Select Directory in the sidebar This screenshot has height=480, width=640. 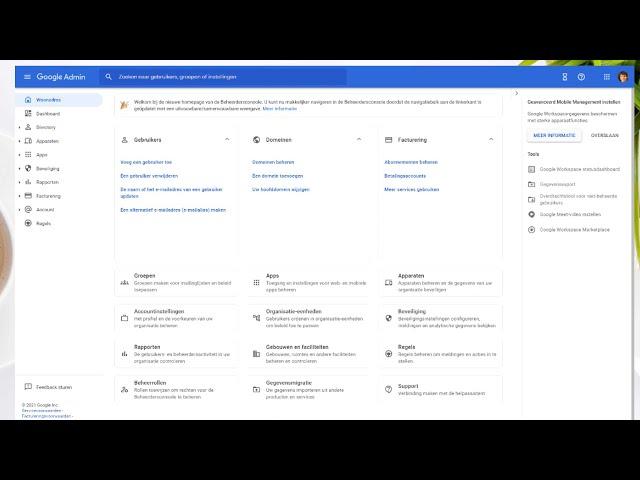pos(46,127)
